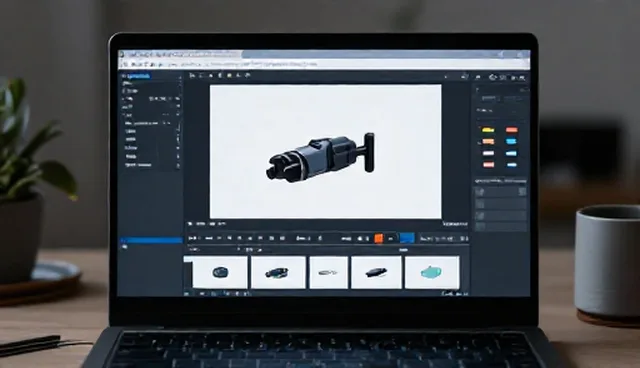Select the fourth thumbnail with black elongated object
640x368 pixels.
pos(376,272)
